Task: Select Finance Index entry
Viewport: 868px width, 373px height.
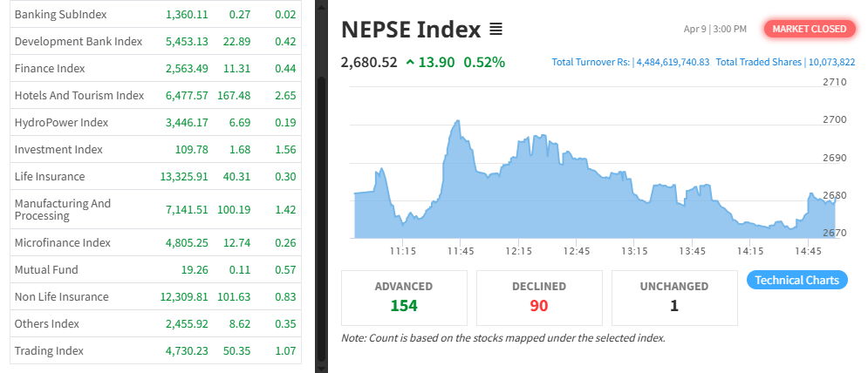Action: [x=49, y=68]
